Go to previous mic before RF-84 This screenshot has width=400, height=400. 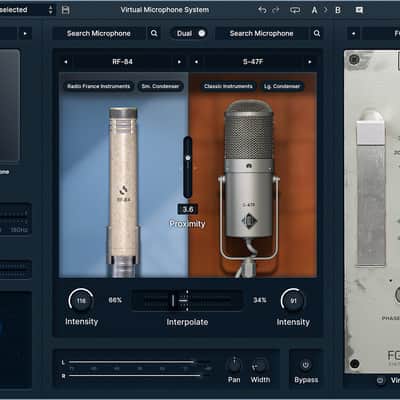(x=66, y=62)
